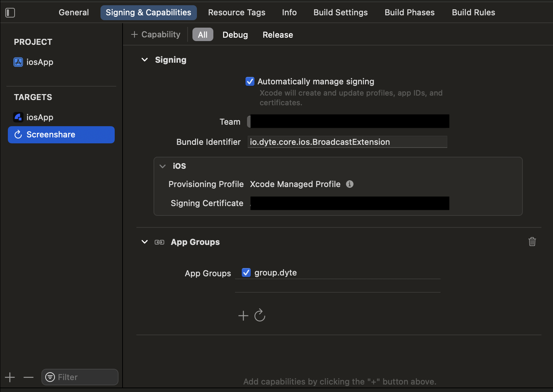
Task: Collapse the iOS provisioning subsection
Action: [162, 166]
